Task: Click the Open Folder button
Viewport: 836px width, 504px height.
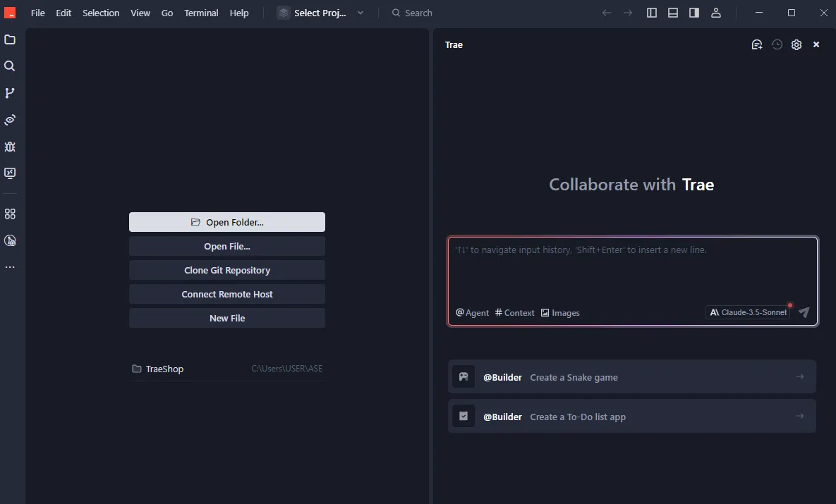Action: click(227, 222)
